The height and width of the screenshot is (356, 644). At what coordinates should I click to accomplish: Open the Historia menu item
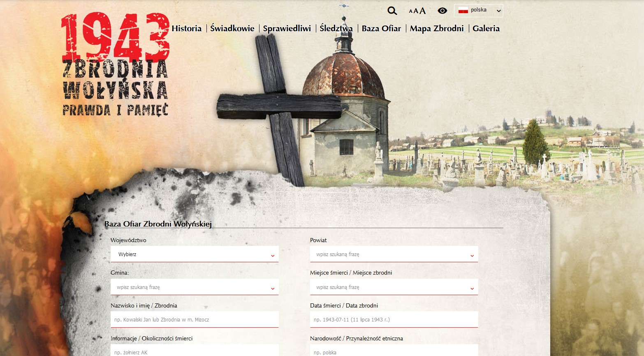(x=186, y=28)
